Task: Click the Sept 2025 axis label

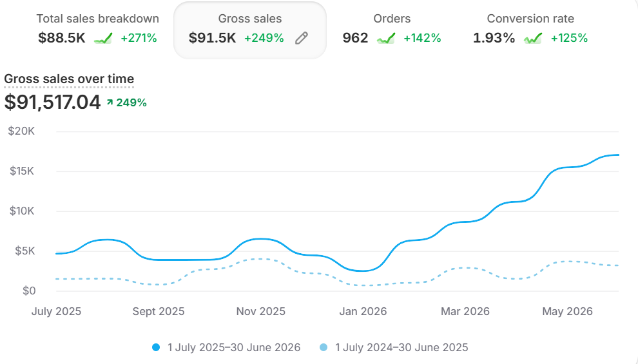Action: [x=159, y=312]
